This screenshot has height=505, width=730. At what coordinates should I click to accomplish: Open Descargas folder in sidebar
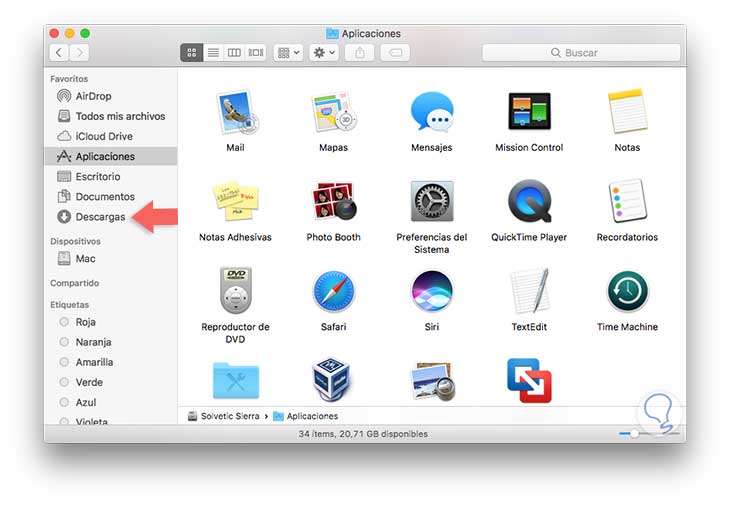point(111,217)
